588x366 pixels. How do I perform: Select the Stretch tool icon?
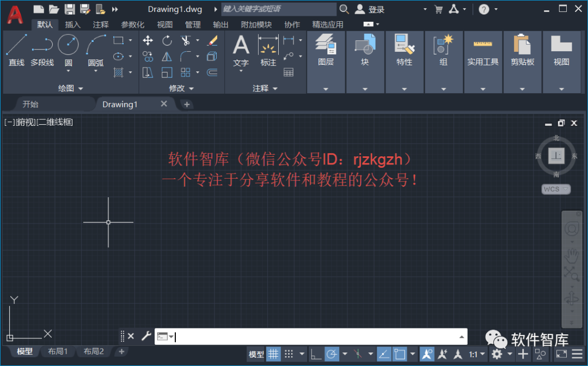[148, 72]
